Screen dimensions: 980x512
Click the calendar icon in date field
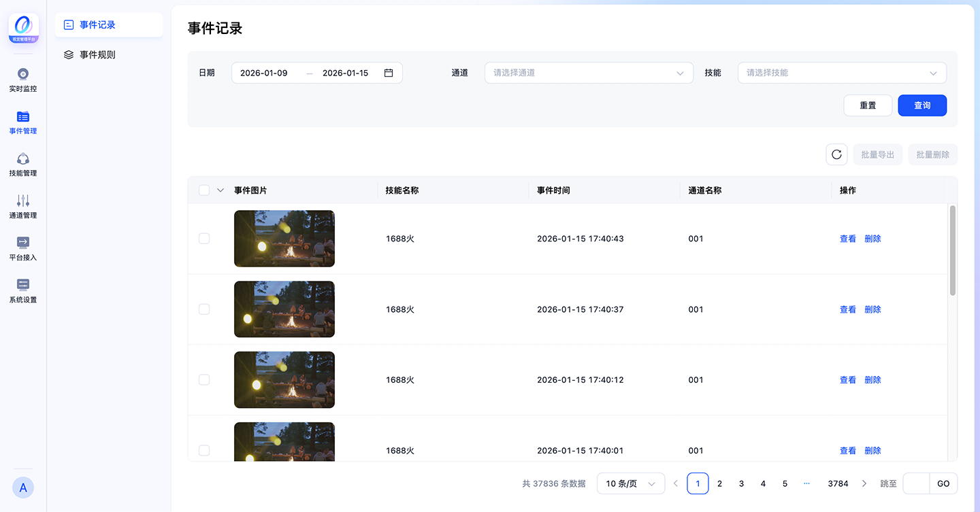tap(389, 73)
